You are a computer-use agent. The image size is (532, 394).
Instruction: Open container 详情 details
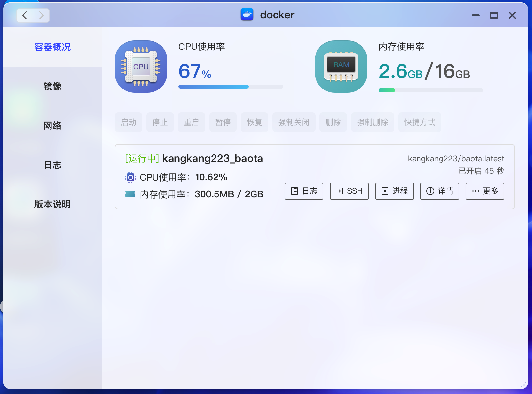click(440, 191)
